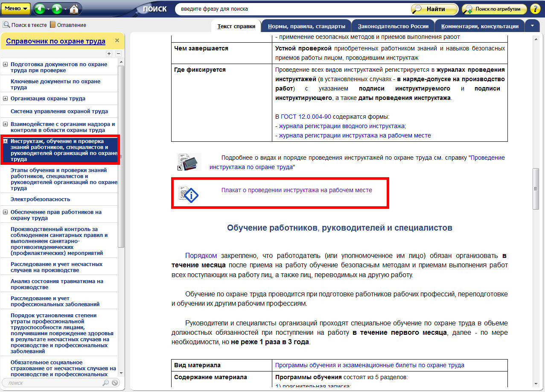This screenshot has height=392, width=545.
Task: Click the green Back arrow button
Action: pos(39,9)
